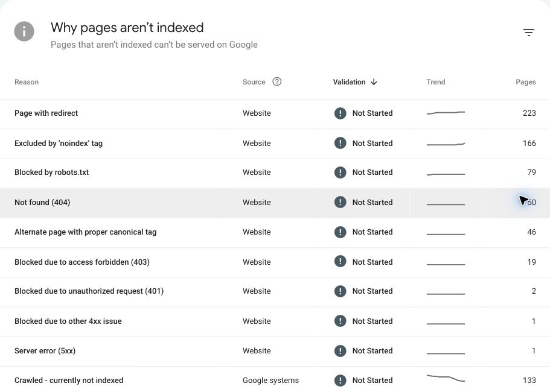Click the page count 223
The height and width of the screenshot is (392, 550).
tap(529, 113)
